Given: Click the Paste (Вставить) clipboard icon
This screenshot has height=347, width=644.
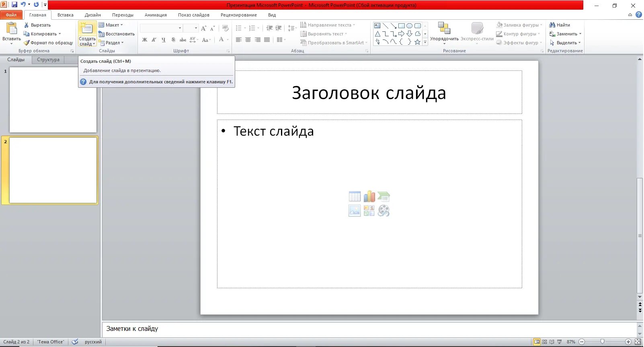Looking at the screenshot, I should (12, 29).
